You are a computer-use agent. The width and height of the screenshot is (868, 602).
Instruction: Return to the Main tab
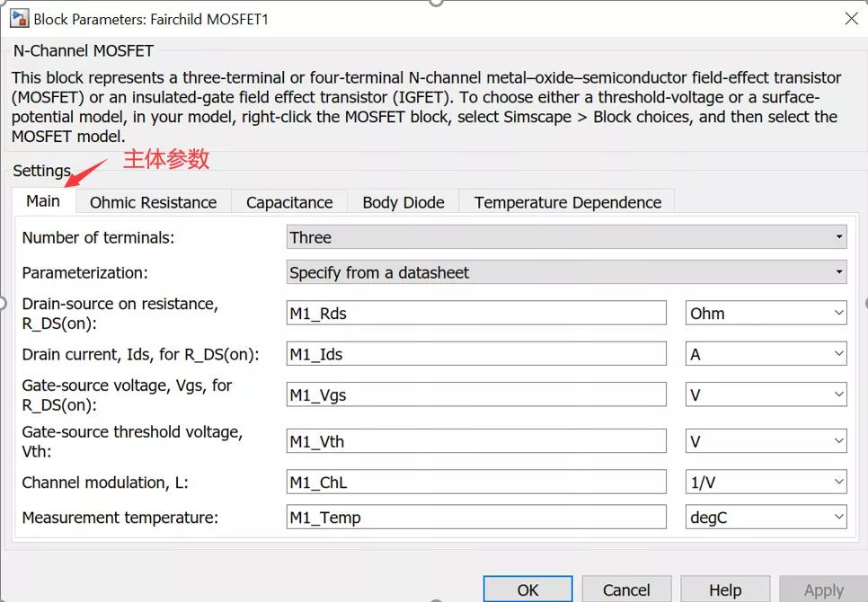pyautogui.click(x=42, y=200)
